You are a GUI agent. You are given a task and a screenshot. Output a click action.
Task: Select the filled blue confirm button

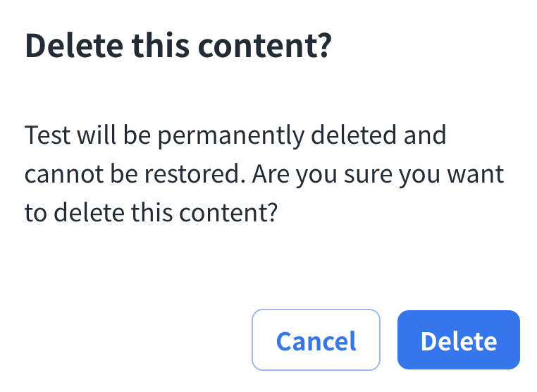(x=458, y=341)
